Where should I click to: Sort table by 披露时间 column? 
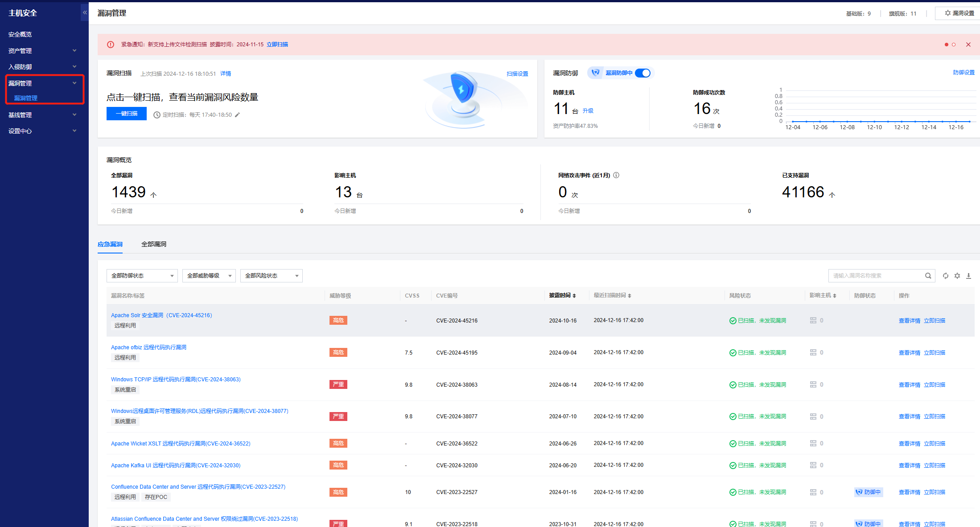(562, 295)
